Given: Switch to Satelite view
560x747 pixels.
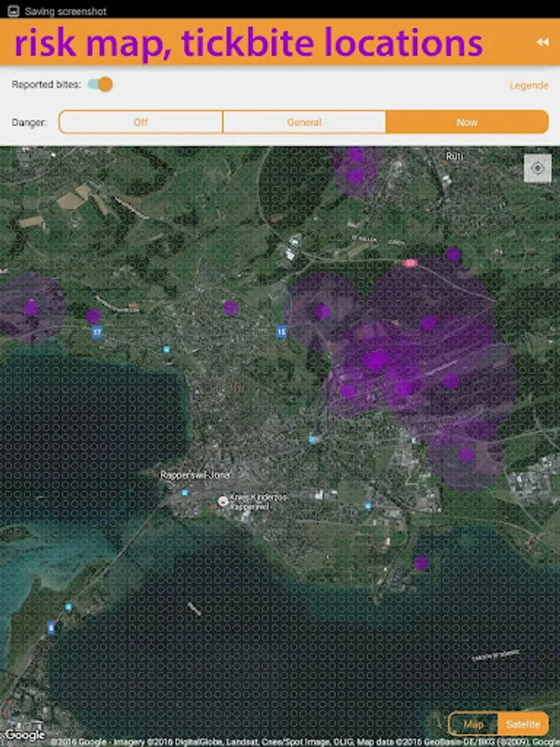Looking at the screenshot, I should 523,724.
